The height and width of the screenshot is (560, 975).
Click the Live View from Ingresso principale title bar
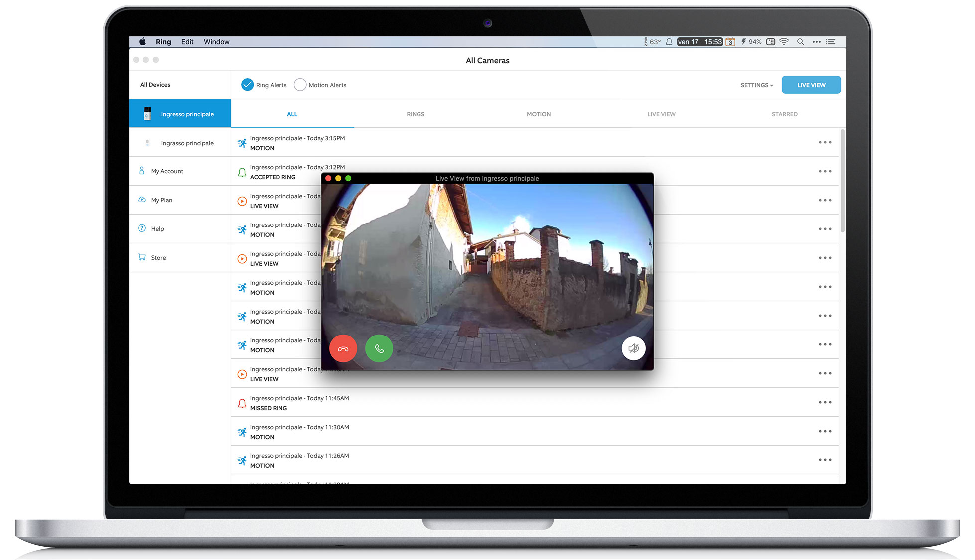pyautogui.click(x=487, y=178)
